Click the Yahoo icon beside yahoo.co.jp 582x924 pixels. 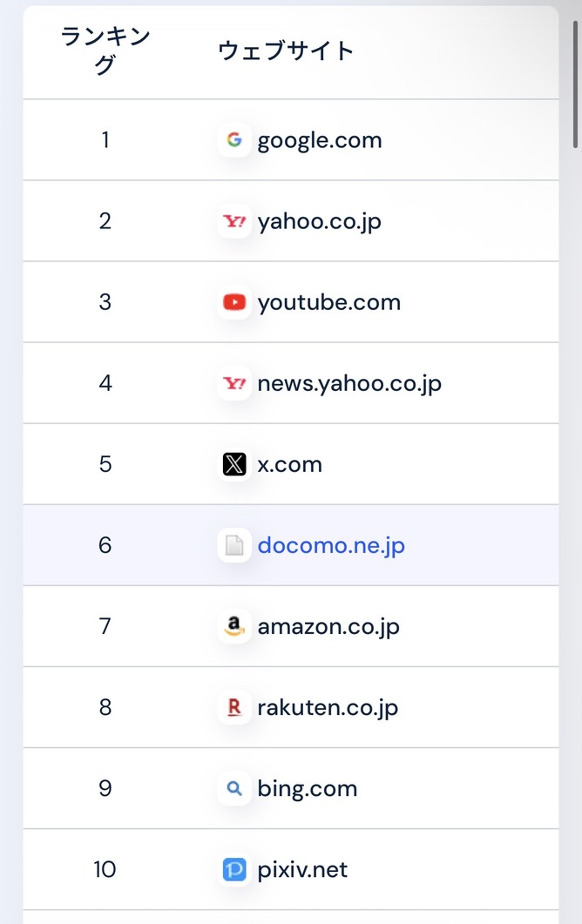pos(234,221)
